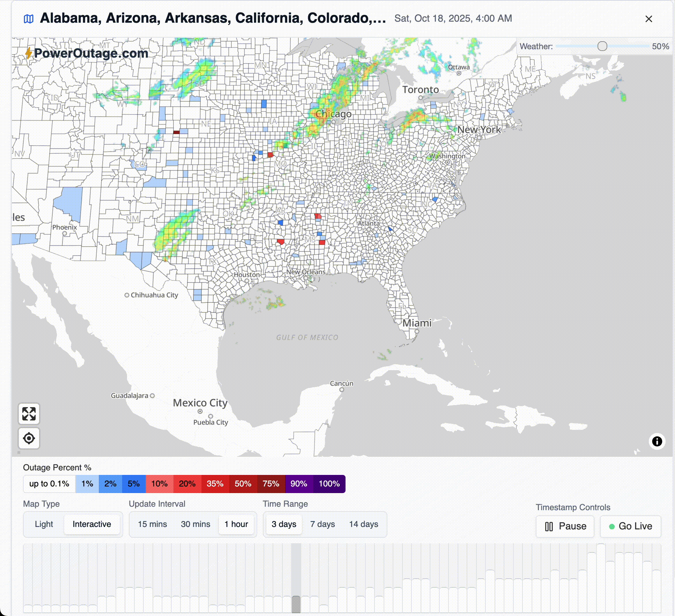
Task: Click the 20% outage legend swatch
Action: [187, 484]
